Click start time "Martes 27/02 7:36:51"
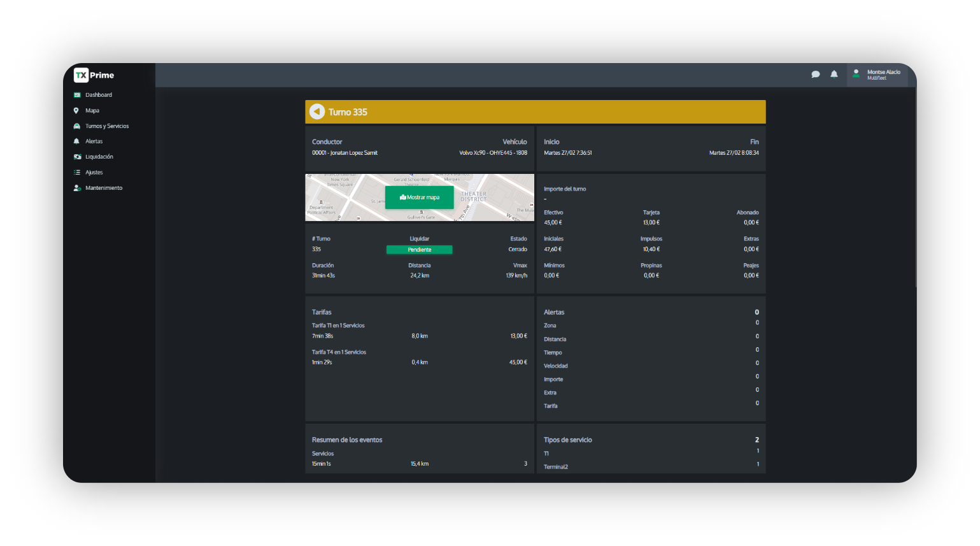Screen dimensions: 980x546 point(568,153)
